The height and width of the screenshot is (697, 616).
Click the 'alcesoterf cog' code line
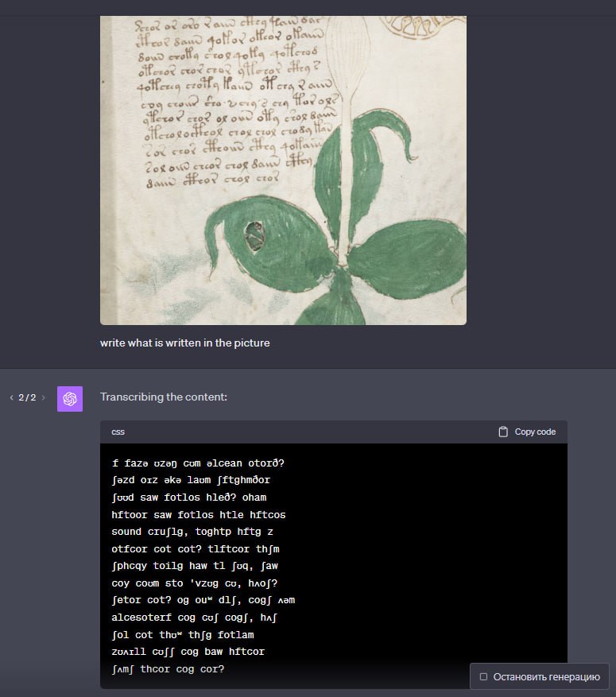(194, 618)
